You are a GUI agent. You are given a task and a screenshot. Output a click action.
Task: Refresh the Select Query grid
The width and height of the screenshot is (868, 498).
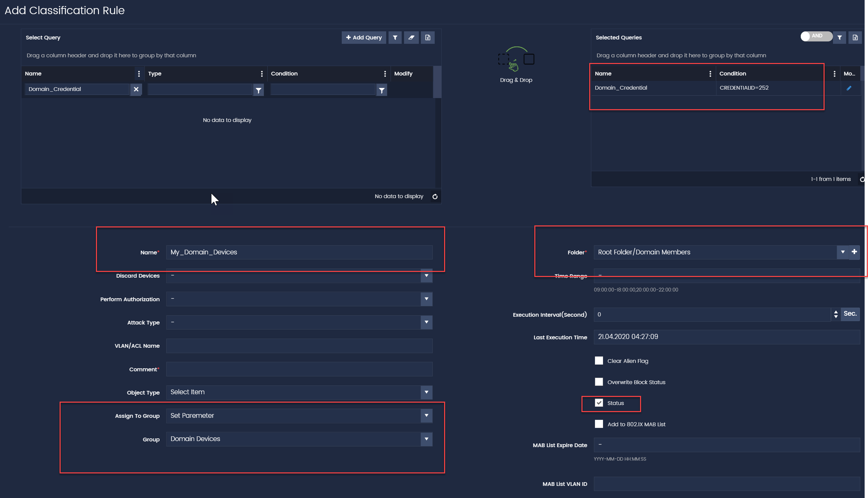(435, 197)
